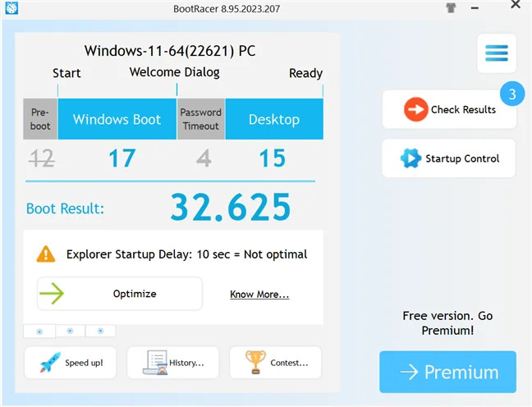Minimize the BootRacer window
Viewport: 532px width, 407px height.
[x=475, y=8]
